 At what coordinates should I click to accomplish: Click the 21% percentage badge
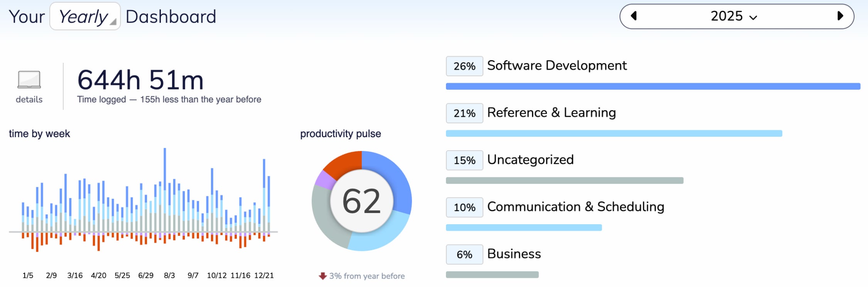click(x=464, y=113)
